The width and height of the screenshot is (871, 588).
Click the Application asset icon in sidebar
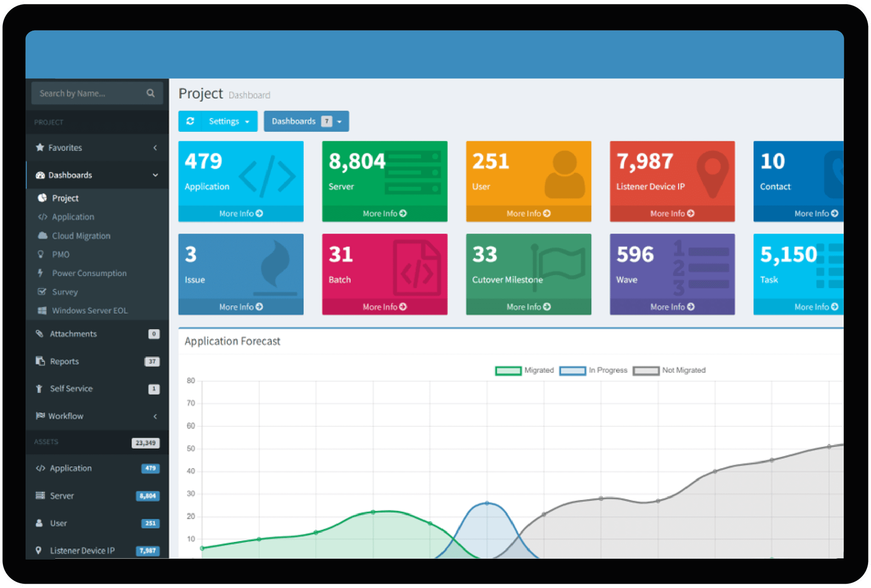point(45,468)
